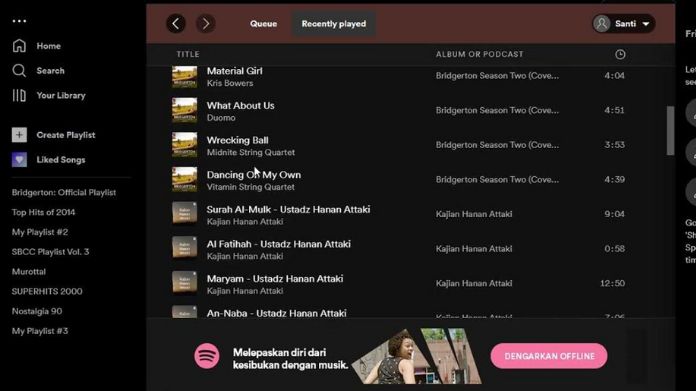Select Maryam - Ustadz Hanan Attaki title
Image resolution: width=696 pixels, height=391 pixels.
coord(275,279)
